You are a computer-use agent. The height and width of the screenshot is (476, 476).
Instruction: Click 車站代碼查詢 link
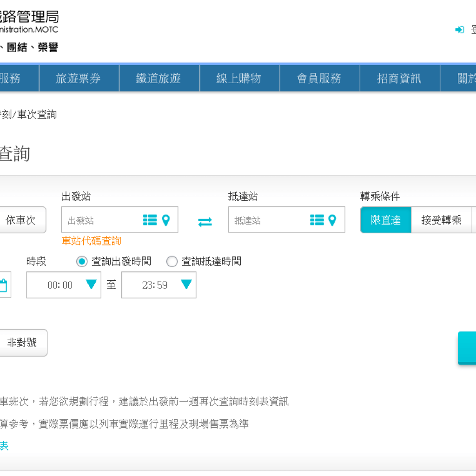[x=91, y=241]
